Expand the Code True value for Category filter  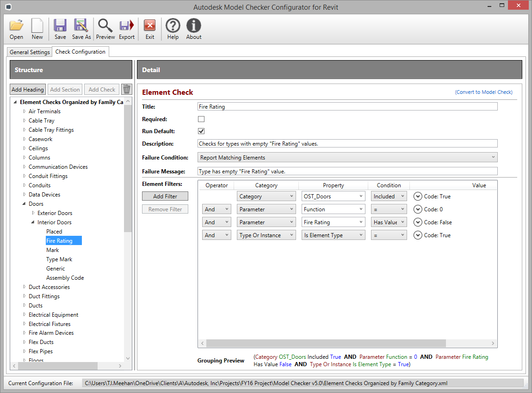[x=418, y=196]
